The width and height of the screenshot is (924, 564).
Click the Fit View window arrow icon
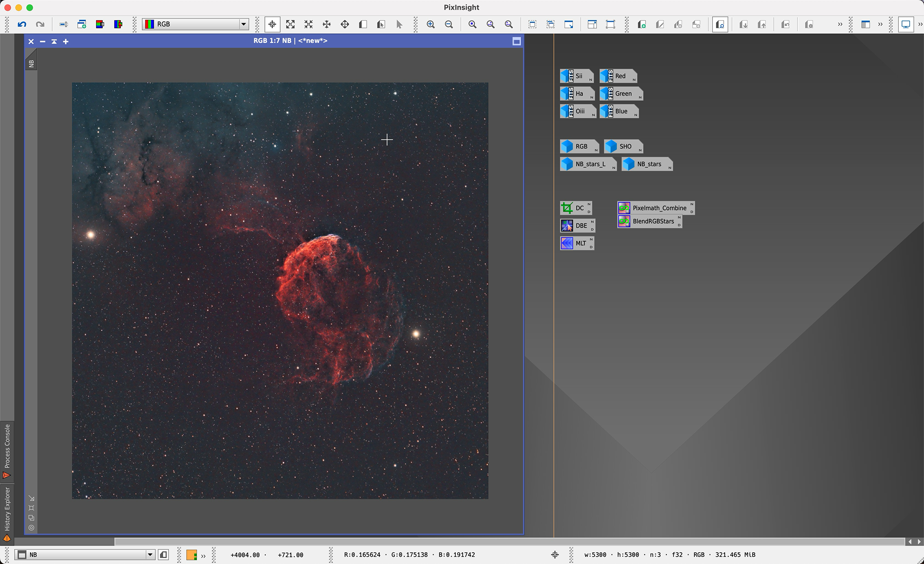point(569,24)
